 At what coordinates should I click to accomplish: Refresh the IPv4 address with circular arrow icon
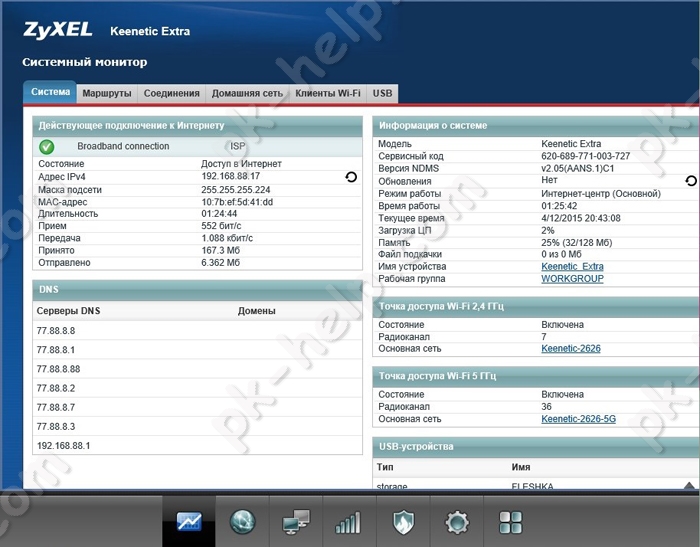(351, 177)
